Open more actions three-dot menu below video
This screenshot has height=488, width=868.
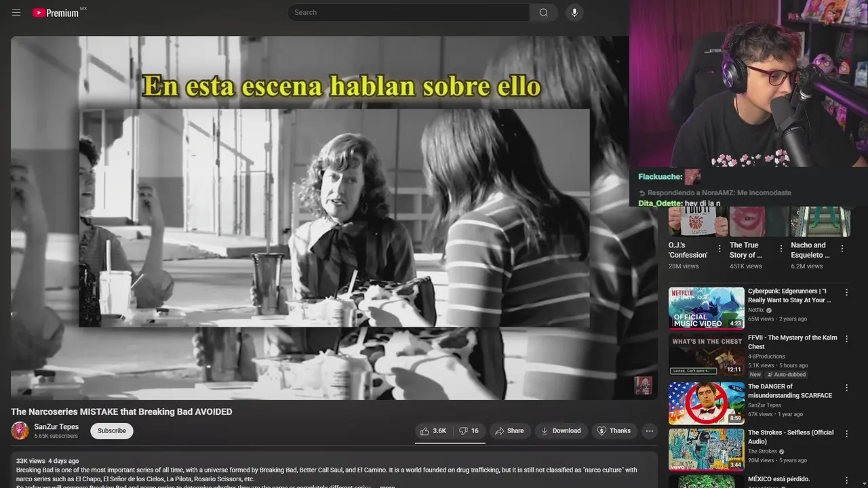[x=649, y=431]
